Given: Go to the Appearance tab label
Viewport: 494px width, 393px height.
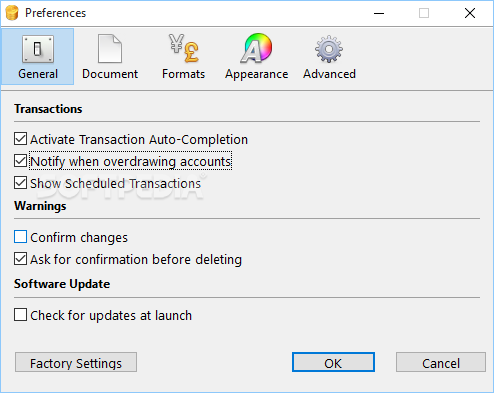Looking at the screenshot, I should pyautogui.click(x=257, y=74).
